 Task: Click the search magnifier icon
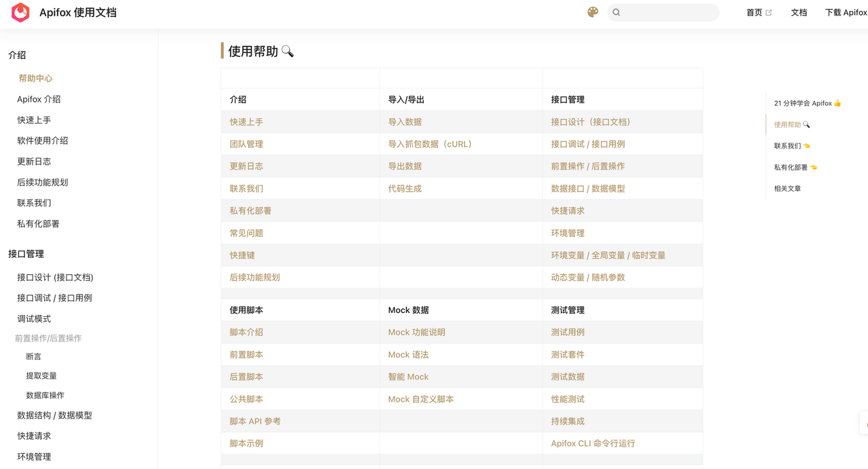[616, 12]
